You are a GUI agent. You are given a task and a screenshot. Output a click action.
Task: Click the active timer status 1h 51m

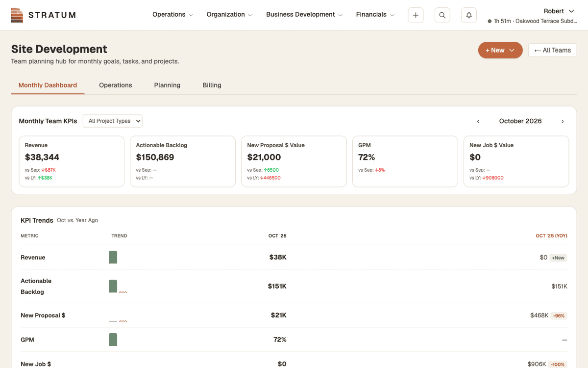[x=532, y=21]
